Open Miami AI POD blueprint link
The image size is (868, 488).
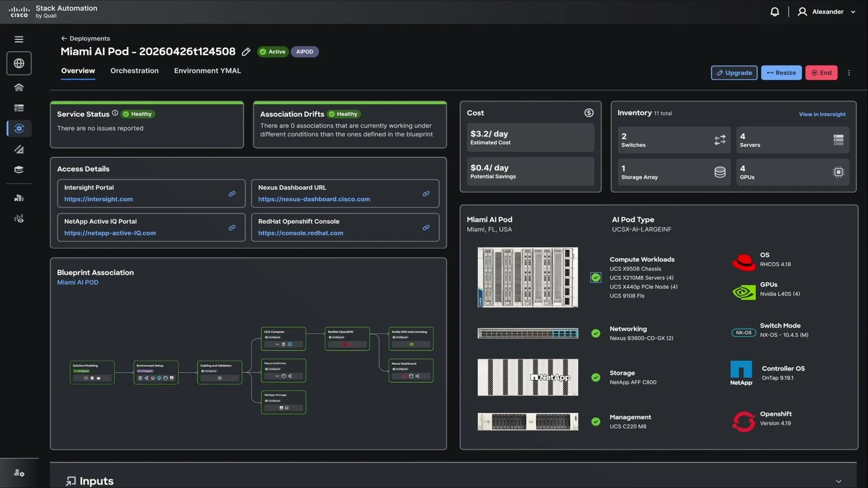click(x=78, y=282)
